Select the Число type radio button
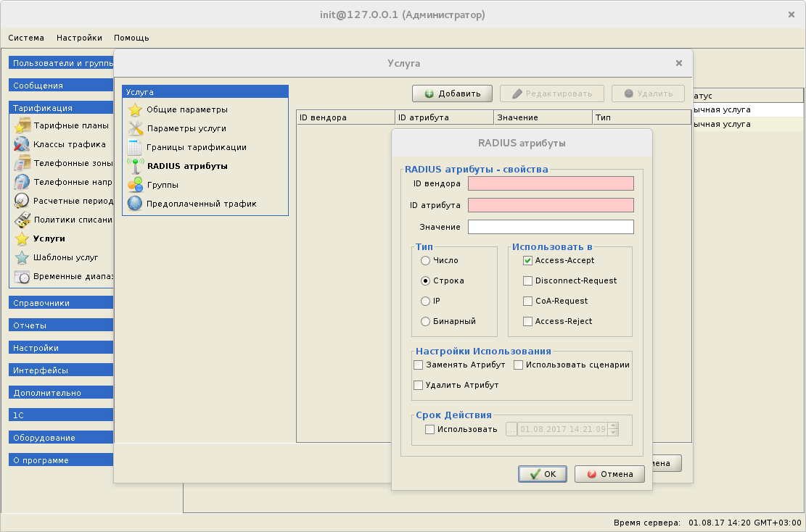806x532 pixels. coord(425,260)
